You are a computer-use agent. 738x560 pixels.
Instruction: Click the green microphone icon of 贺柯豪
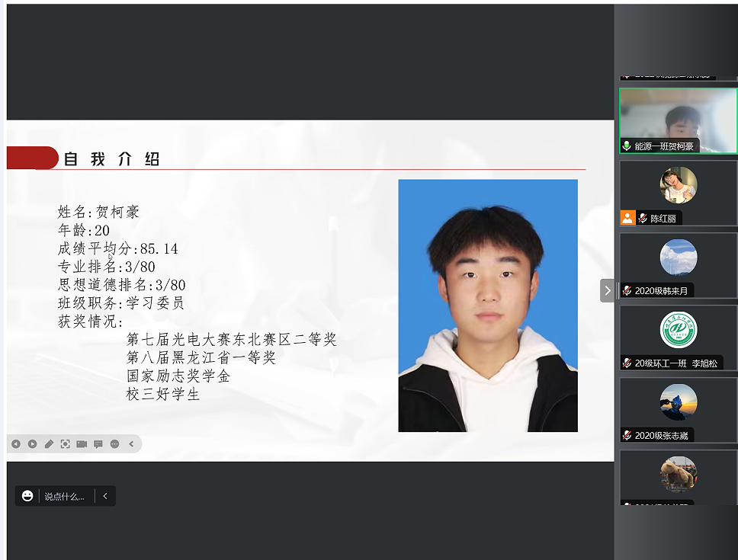click(x=627, y=146)
